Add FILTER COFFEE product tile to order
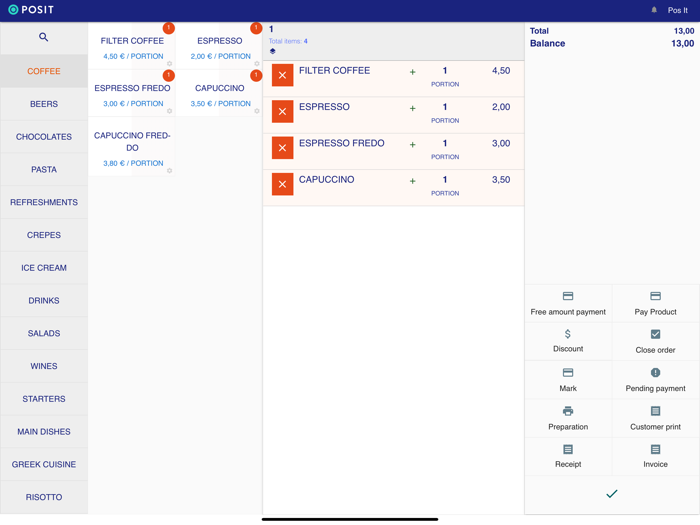700x525 pixels. (132, 46)
